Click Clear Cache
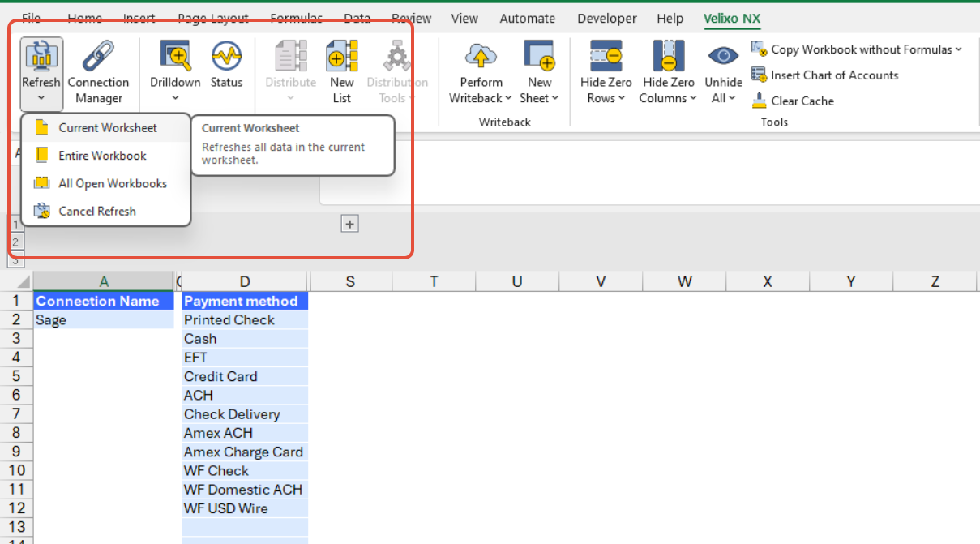Image resolution: width=980 pixels, height=544 pixels. (793, 101)
